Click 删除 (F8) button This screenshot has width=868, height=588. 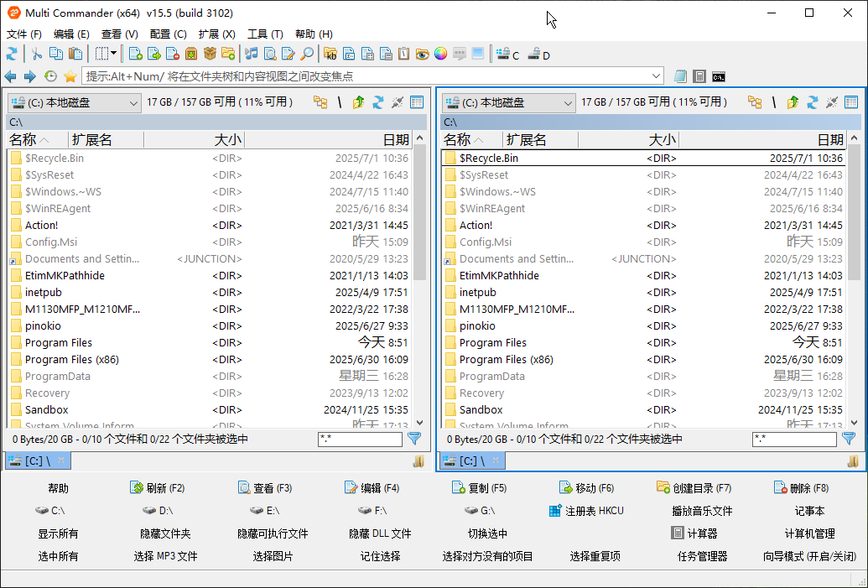pyautogui.click(x=802, y=488)
